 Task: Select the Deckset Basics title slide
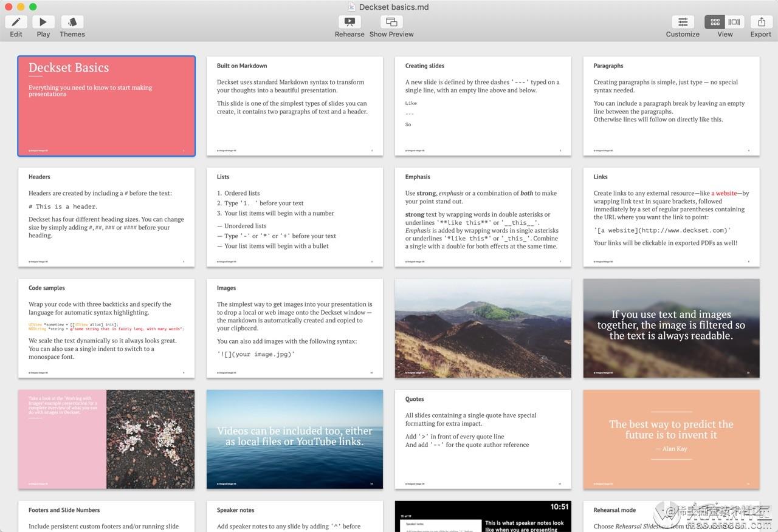pyautogui.click(x=106, y=106)
